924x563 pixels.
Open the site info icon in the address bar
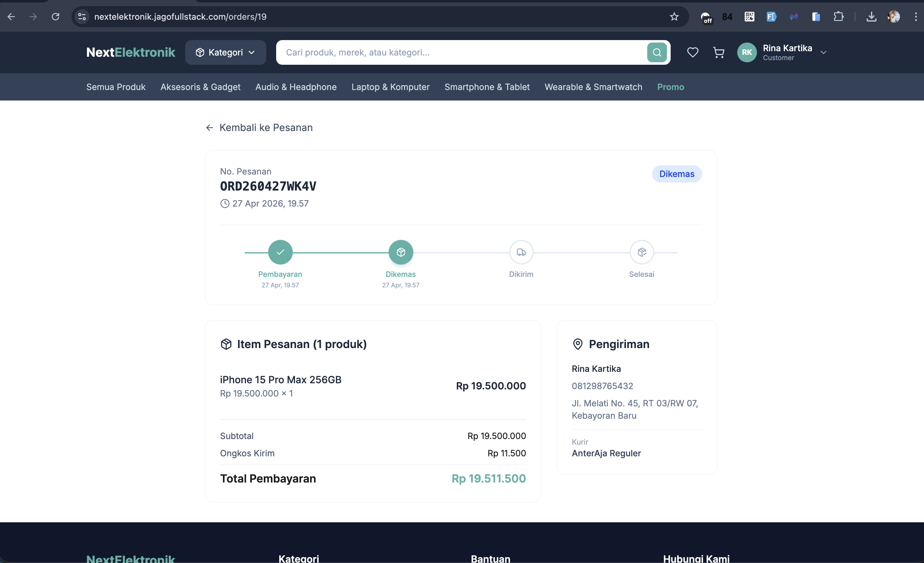pyautogui.click(x=82, y=17)
